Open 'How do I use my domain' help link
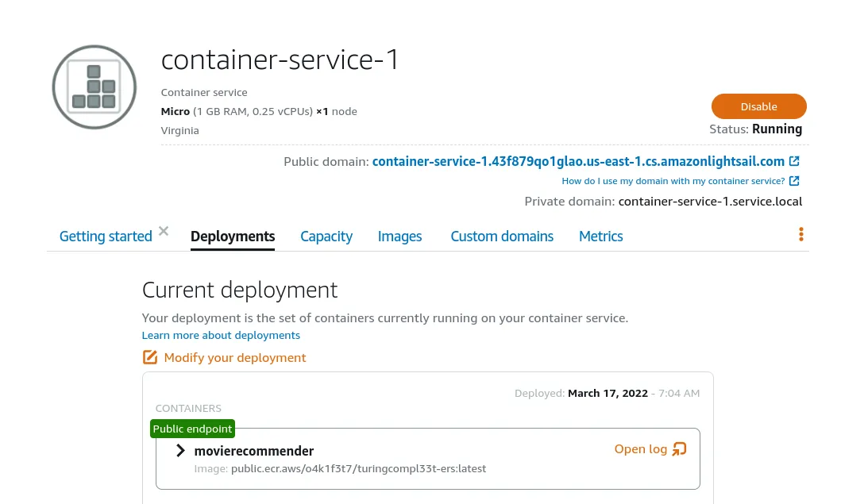868x504 pixels. 673,181
